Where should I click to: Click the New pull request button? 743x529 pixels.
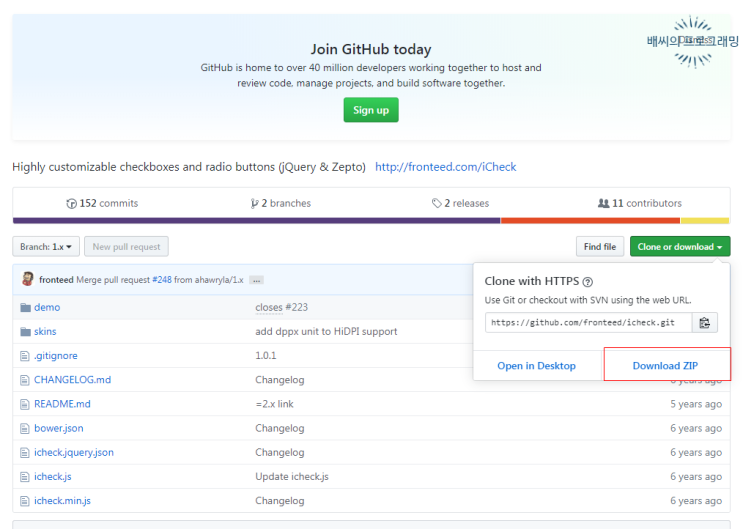(x=127, y=246)
